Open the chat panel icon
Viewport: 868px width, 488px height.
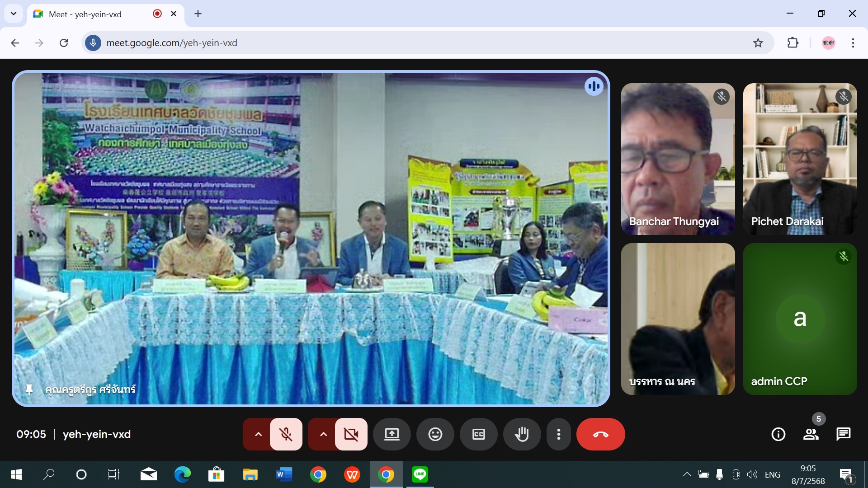click(x=843, y=434)
